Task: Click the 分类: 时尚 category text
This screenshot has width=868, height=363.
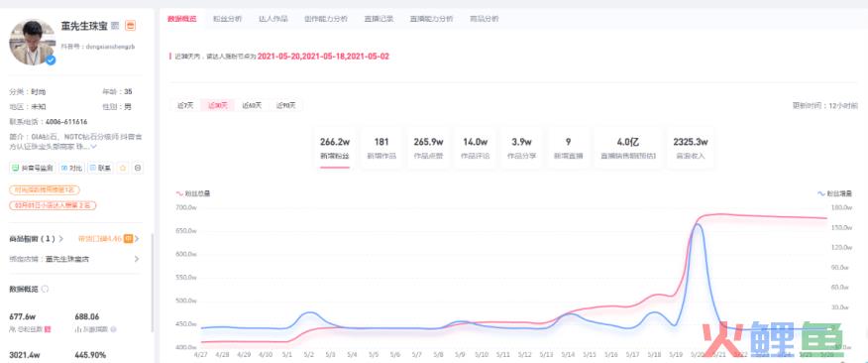Action: pyautogui.click(x=28, y=91)
